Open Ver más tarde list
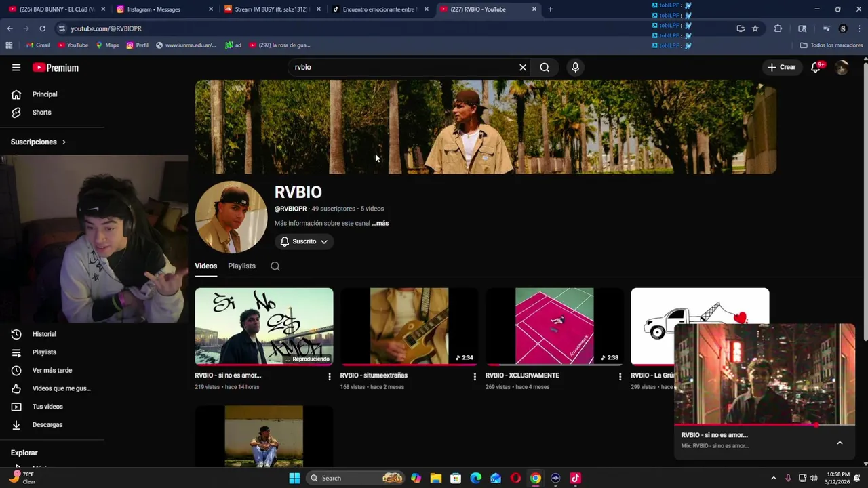The width and height of the screenshot is (868, 488). (x=52, y=370)
